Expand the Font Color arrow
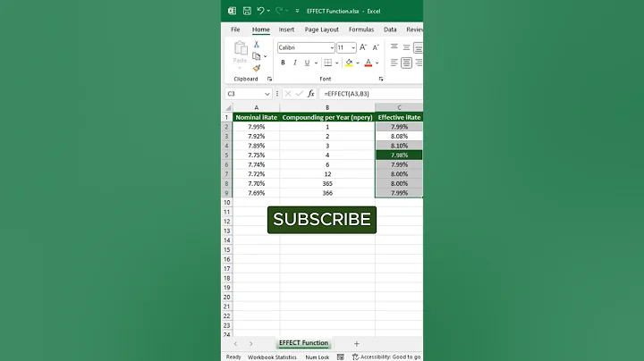 click(377, 63)
